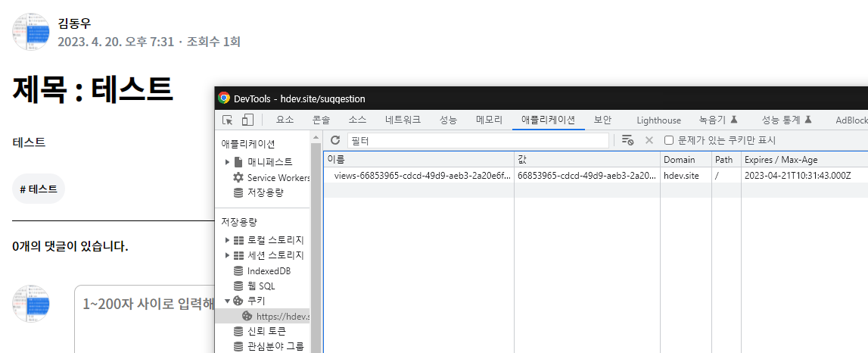
Task: Click the 필터 cookie filter field
Action: coord(477,140)
